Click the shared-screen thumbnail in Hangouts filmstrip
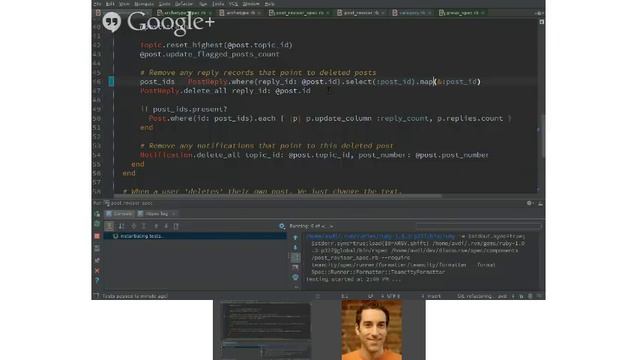640x360 pixels. (x=266, y=330)
